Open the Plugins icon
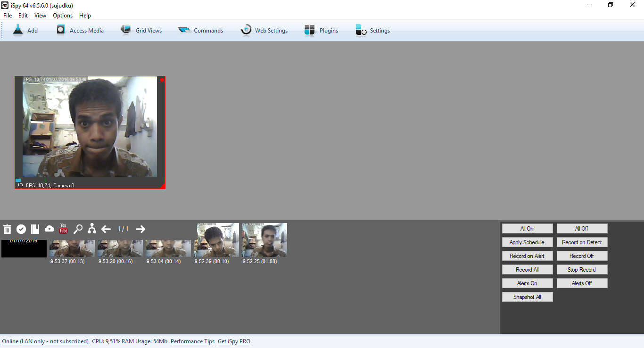The image size is (644, 348). (x=310, y=29)
